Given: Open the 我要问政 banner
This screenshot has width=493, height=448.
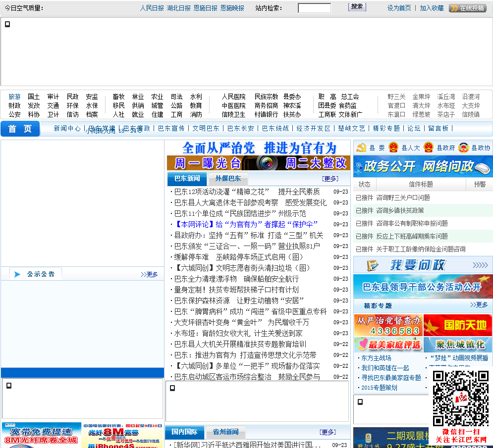Looking at the screenshot, I should click(x=423, y=265).
